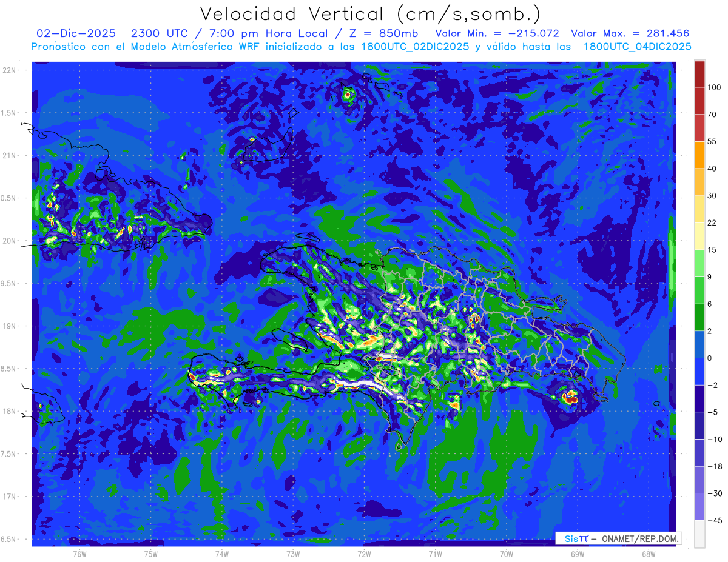Screen dimensions: 728x562
Task: Click the "Valor Max. = 281.456" text
Action: 630,33
